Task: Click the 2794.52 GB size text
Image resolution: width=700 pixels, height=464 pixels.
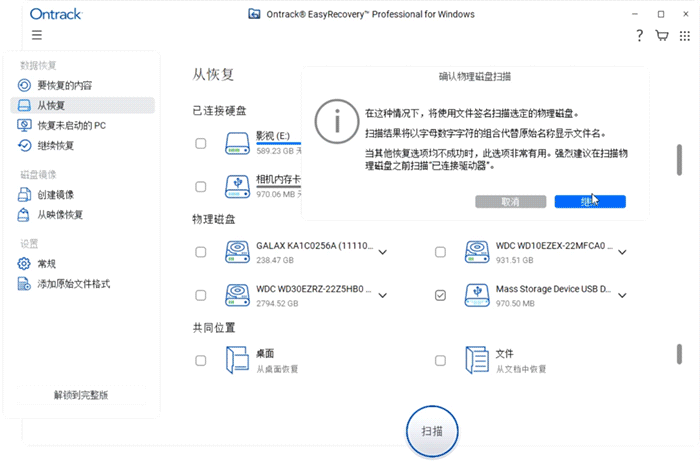Action: click(277, 303)
